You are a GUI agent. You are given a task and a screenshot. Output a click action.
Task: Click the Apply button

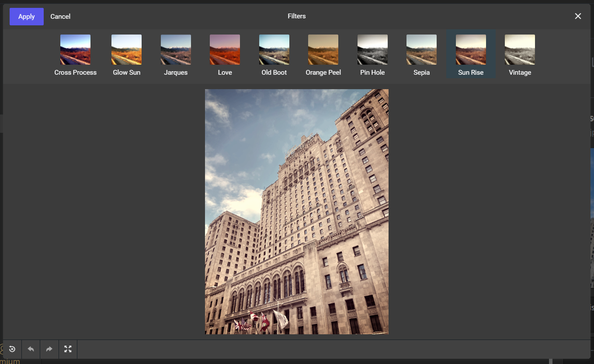click(x=27, y=17)
